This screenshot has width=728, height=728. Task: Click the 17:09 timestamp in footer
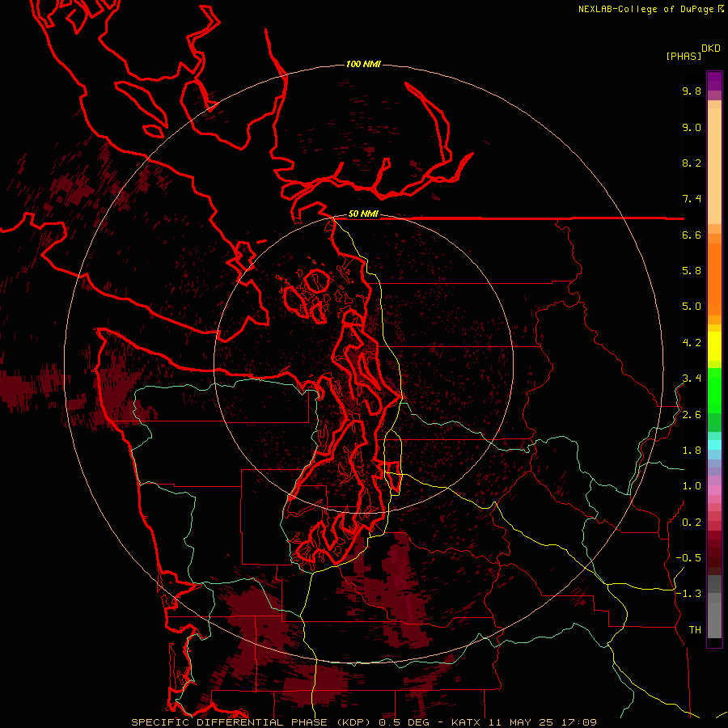tap(580, 722)
